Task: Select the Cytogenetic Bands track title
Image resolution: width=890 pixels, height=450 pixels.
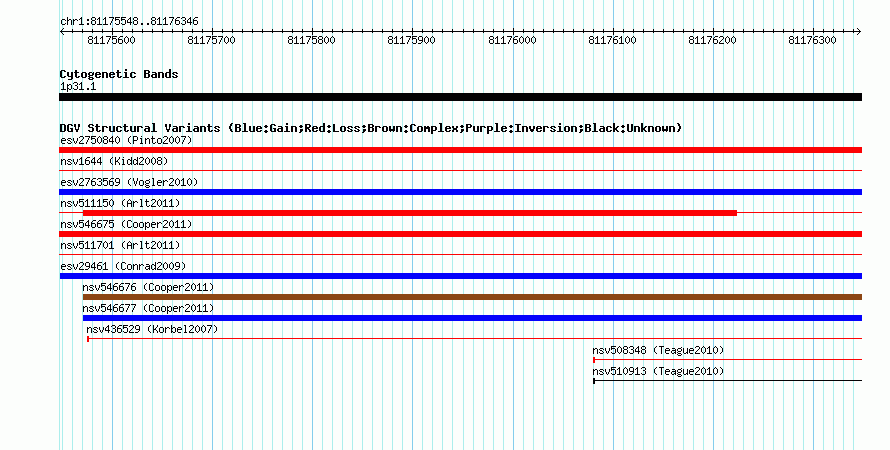Action: coord(119,74)
